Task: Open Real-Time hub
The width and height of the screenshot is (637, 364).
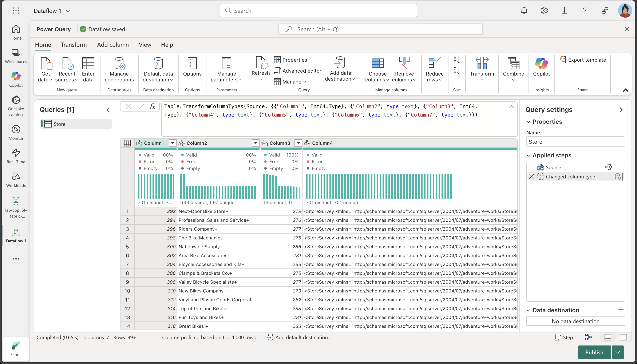Action: pyautogui.click(x=16, y=156)
